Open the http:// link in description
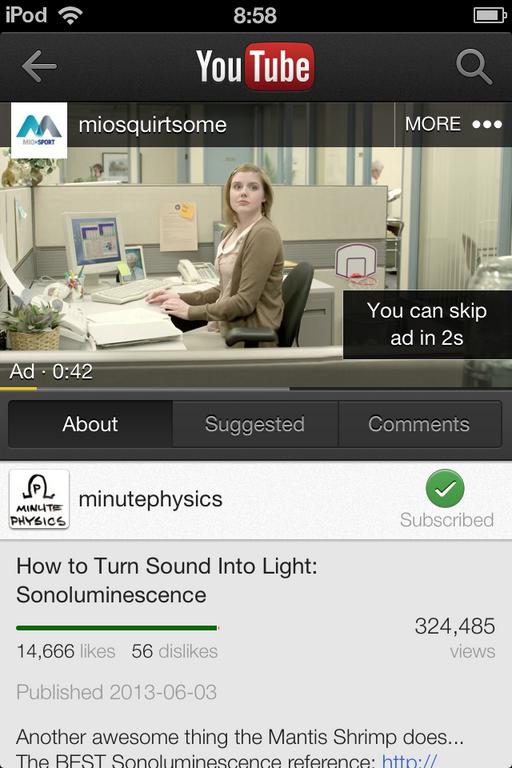The image size is (512, 768). pos(410,760)
